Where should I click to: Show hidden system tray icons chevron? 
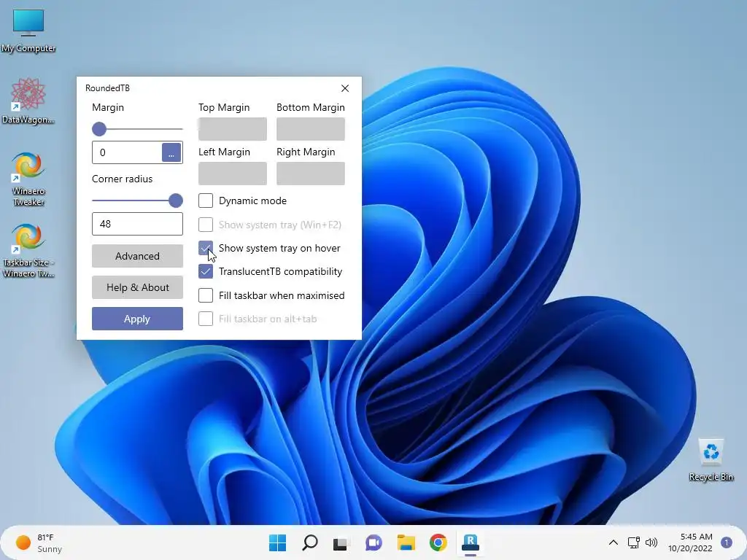(613, 542)
